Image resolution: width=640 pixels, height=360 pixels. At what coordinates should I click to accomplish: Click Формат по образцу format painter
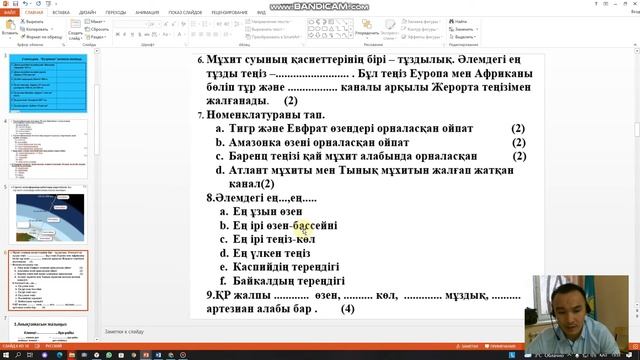click(41, 37)
